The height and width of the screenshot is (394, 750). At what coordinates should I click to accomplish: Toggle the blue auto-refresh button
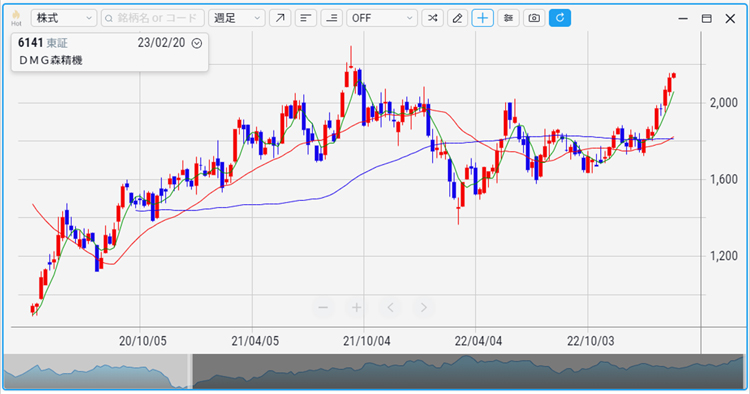click(560, 18)
